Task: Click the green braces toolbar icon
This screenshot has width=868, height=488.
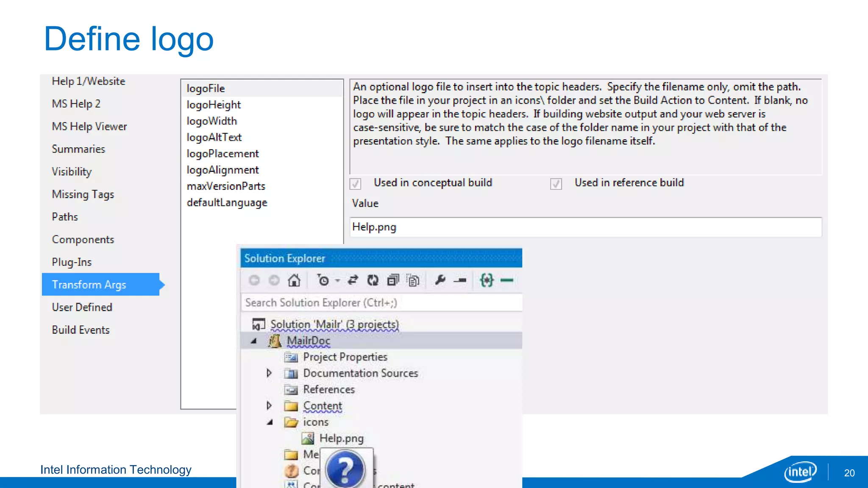Action: click(487, 280)
